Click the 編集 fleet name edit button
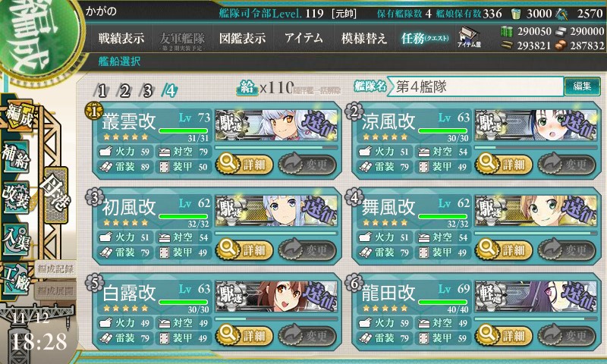The height and width of the screenshot is (364, 607). [582, 86]
